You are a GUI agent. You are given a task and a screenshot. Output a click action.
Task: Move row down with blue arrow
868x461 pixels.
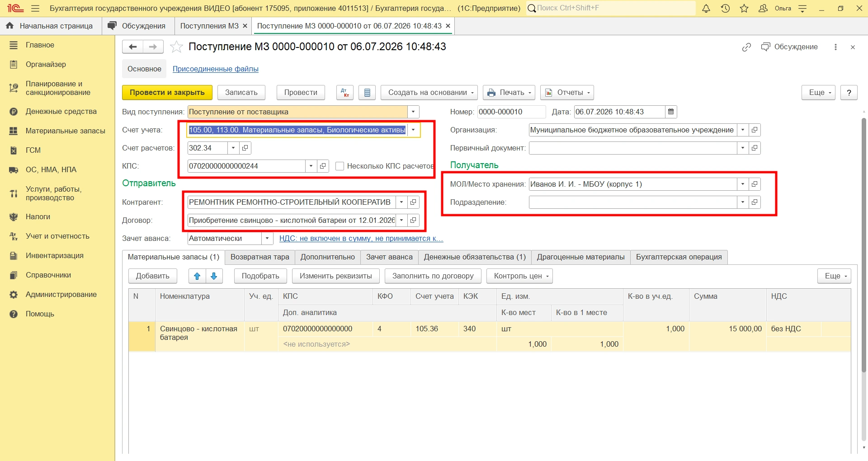pos(214,276)
